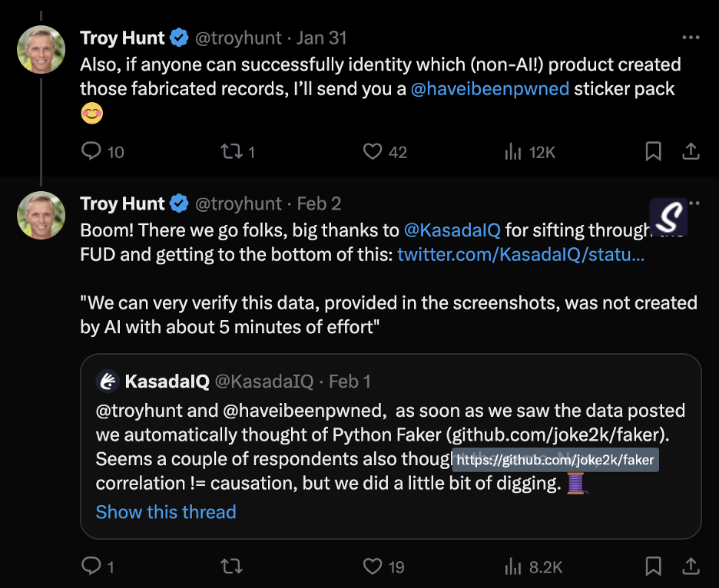Retweet the Jan 31 sticker pack tweet
Screen dimensions: 719x588
coord(231,152)
